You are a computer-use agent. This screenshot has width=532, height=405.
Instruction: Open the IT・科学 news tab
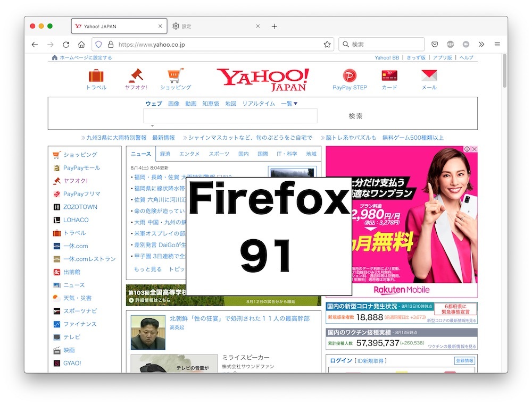pyautogui.click(x=287, y=154)
